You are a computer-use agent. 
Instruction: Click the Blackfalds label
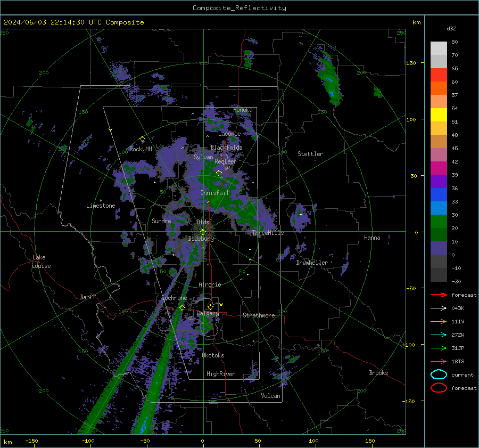[x=226, y=148]
